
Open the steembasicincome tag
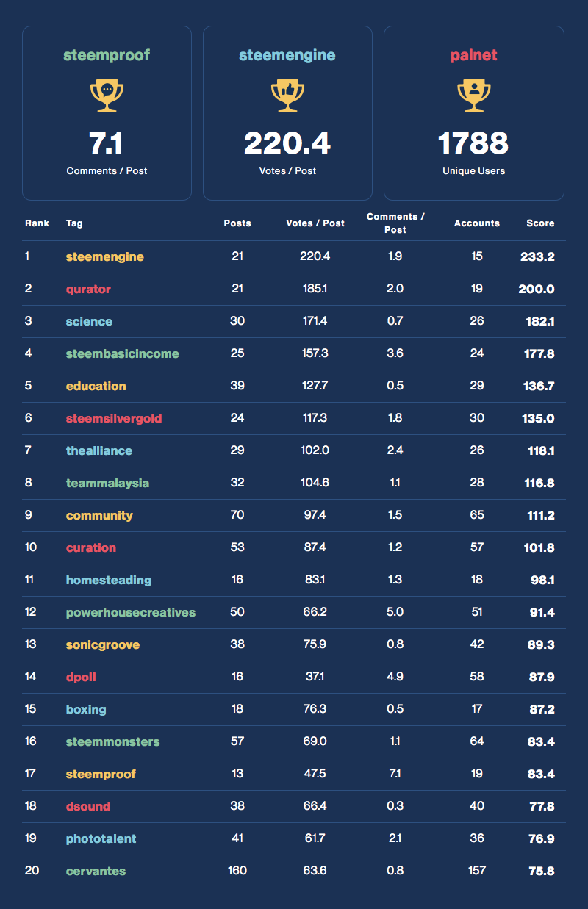(123, 353)
